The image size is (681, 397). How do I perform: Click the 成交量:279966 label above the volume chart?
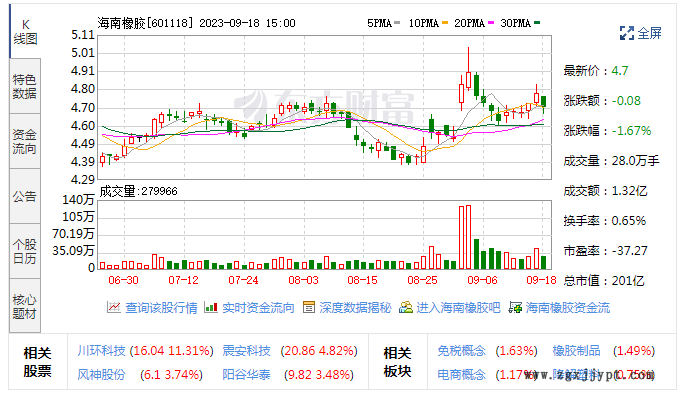pos(139,191)
